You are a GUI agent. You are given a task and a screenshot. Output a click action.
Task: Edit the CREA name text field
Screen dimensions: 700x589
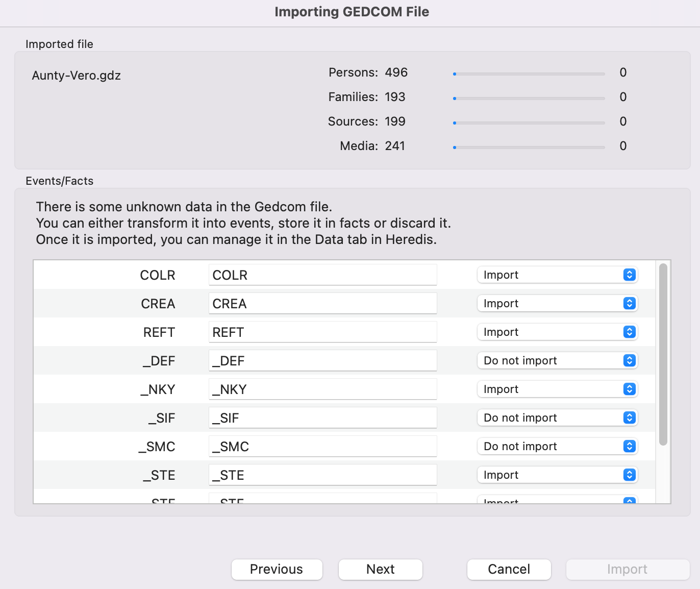coord(322,304)
